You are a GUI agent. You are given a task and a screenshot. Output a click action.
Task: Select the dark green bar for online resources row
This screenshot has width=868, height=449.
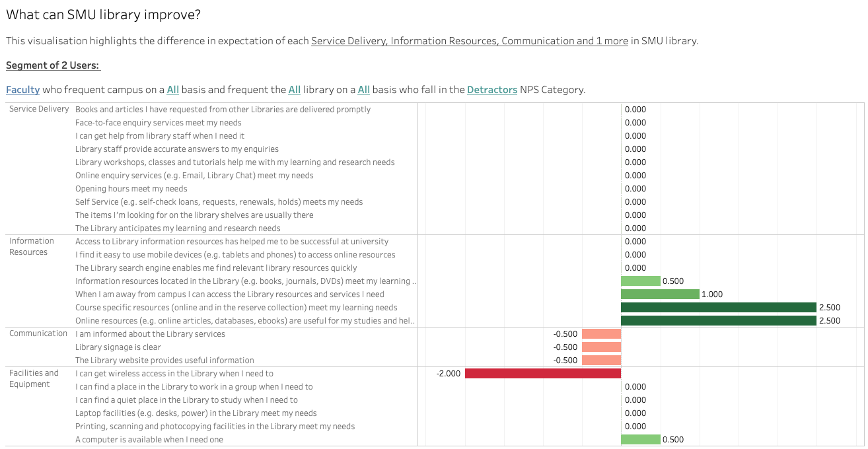click(x=719, y=321)
